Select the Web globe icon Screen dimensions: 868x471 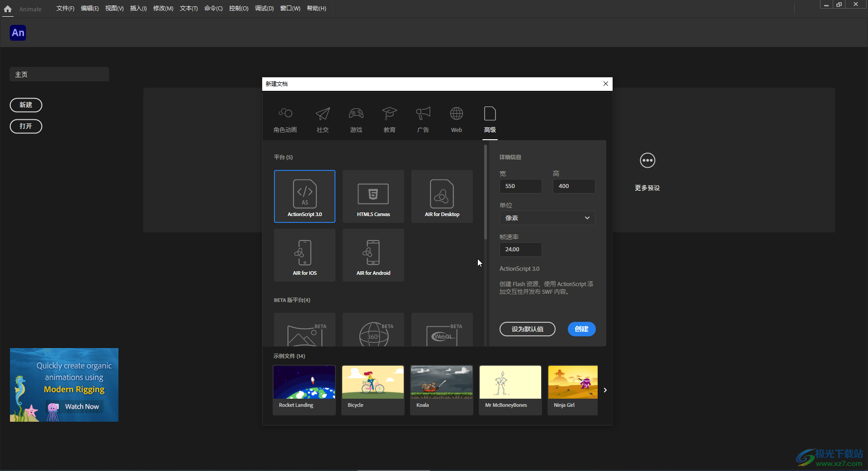(457, 113)
